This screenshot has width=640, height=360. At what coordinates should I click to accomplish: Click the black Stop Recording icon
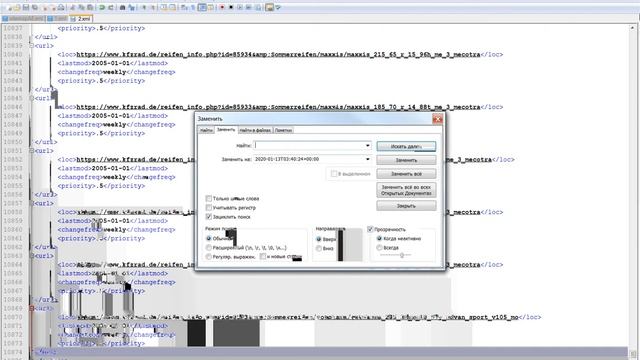click(231, 7)
